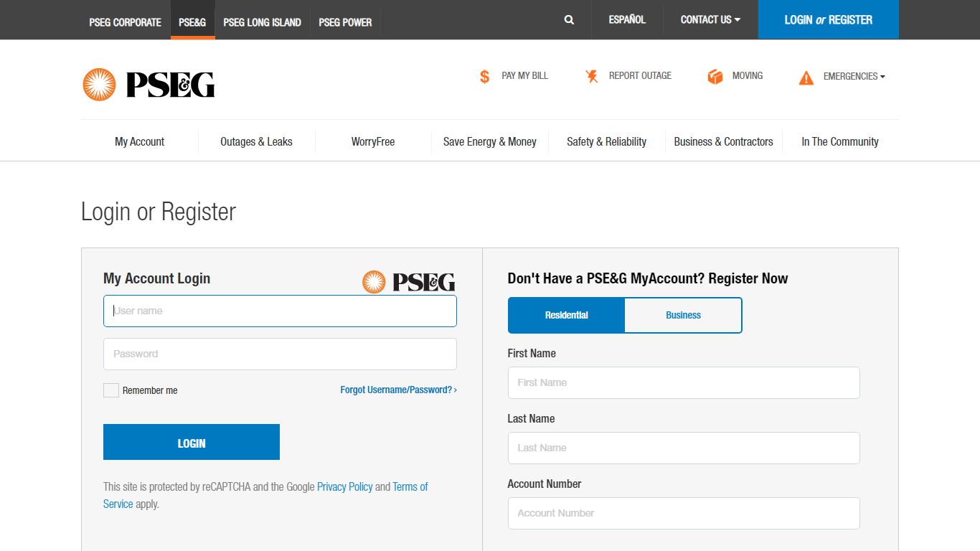Open the My Account menu

point(140,141)
